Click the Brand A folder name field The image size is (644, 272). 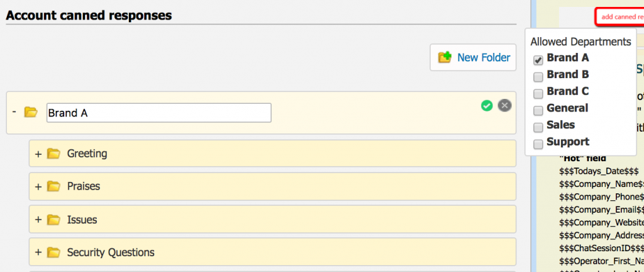point(158,113)
